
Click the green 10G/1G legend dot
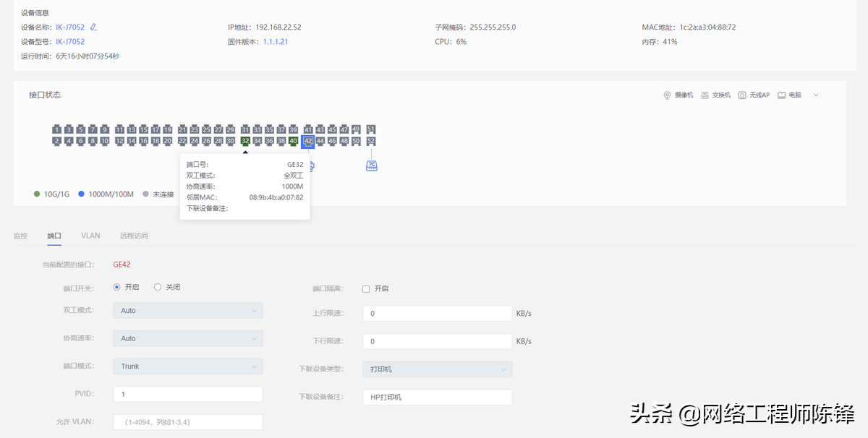click(35, 194)
